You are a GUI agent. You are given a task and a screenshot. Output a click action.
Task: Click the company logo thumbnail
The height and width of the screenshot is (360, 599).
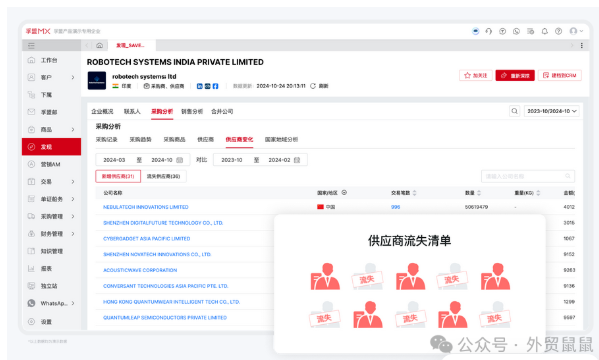(97, 81)
